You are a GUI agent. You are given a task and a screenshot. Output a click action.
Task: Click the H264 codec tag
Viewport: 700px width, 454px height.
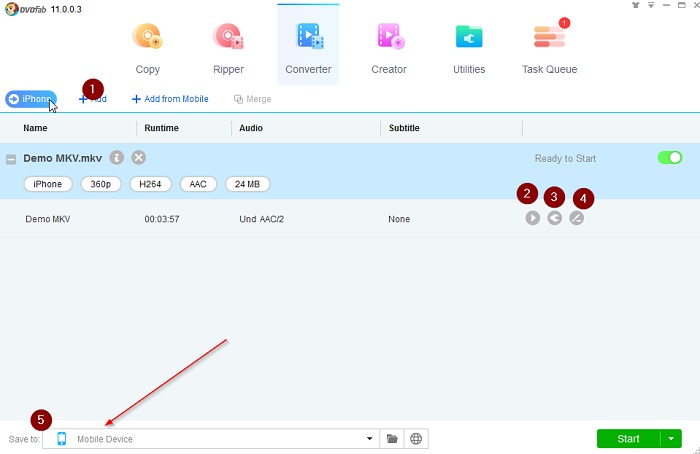150,184
